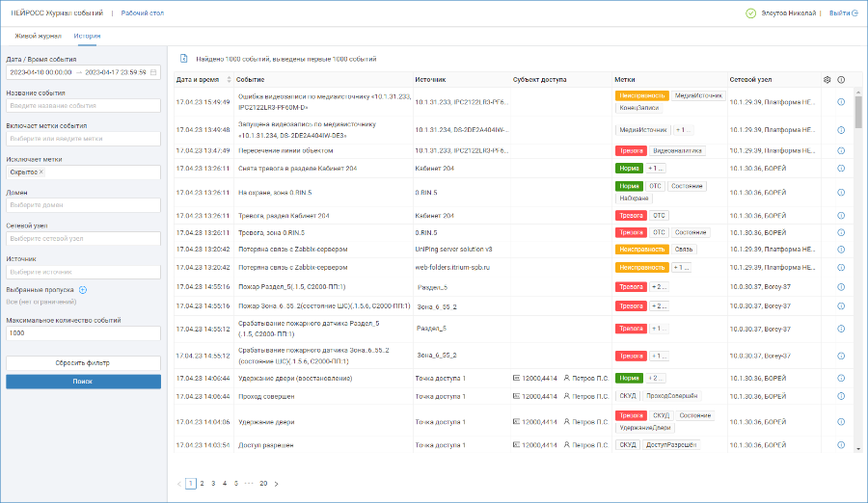Jump to page 20 of results
Viewport: 868px width, 503px height.
pos(263,484)
